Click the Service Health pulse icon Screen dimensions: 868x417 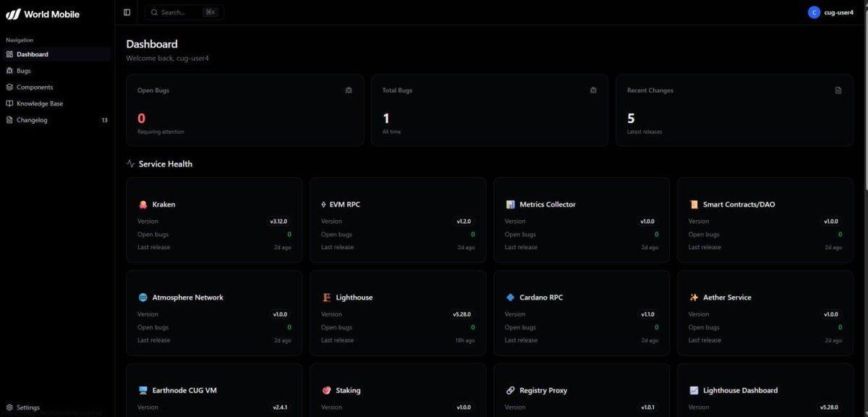coord(131,164)
